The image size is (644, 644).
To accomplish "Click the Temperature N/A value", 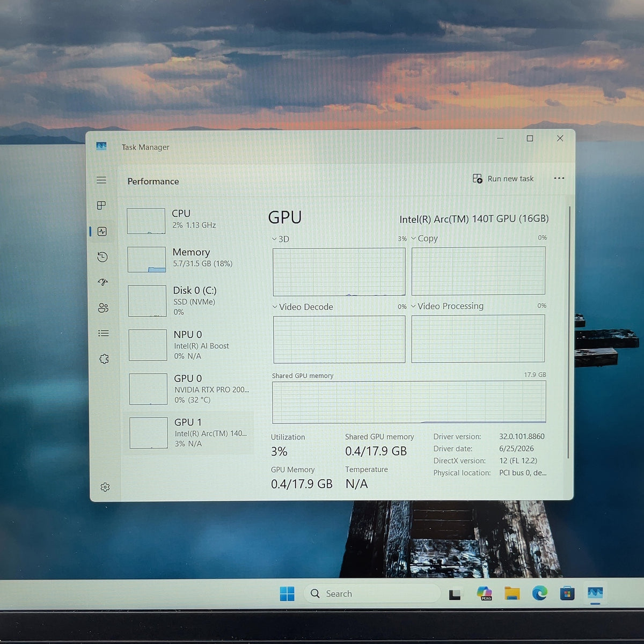I will [356, 484].
